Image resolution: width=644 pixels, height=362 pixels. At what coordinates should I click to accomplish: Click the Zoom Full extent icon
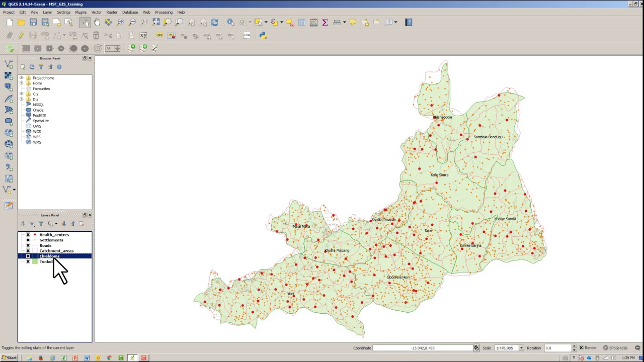pyautogui.click(x=156, y=22)
